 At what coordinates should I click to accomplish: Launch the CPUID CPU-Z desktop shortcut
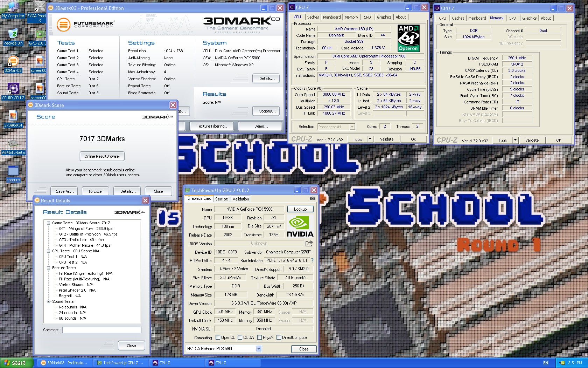pyautogui.click(x=13, y=91)
